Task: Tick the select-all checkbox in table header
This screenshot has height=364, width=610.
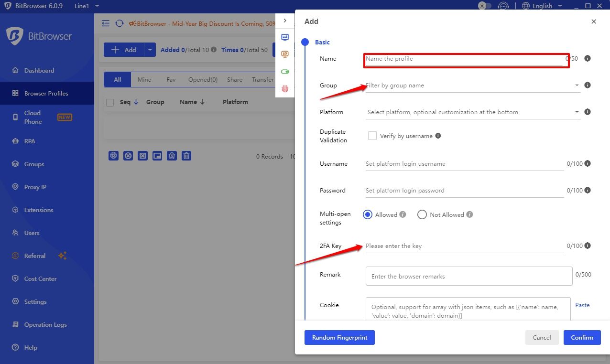Action: (110, 102)
